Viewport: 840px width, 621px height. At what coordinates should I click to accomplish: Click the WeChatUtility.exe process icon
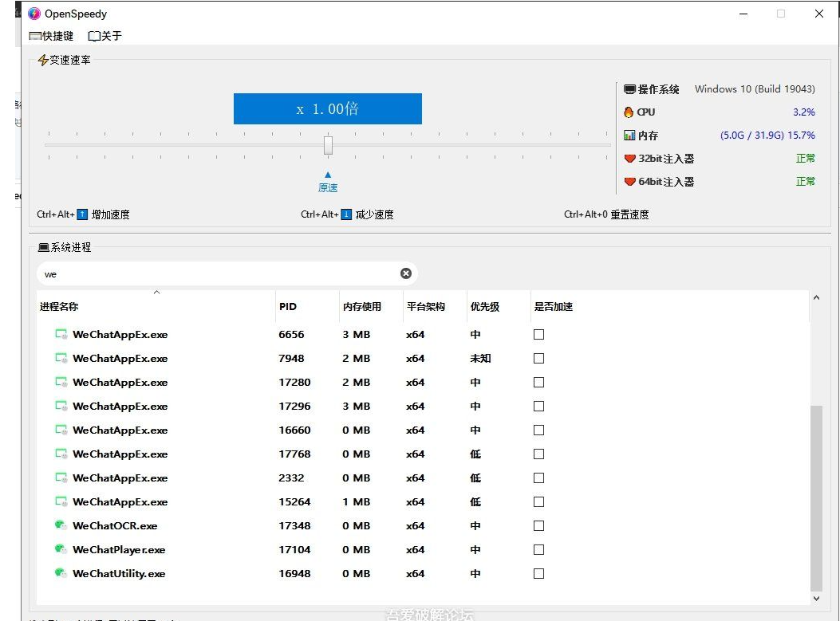pos(60,573)
